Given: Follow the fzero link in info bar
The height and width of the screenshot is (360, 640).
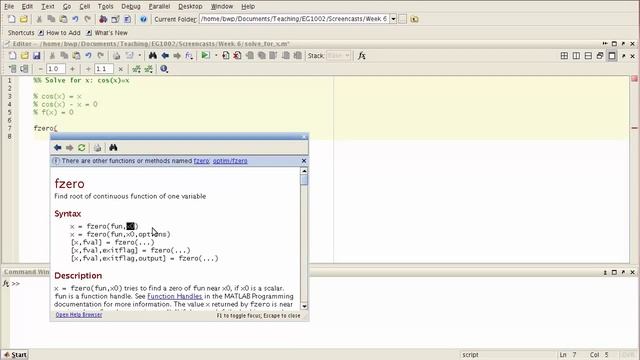Looking at the screenshot, I should point(201,161).
